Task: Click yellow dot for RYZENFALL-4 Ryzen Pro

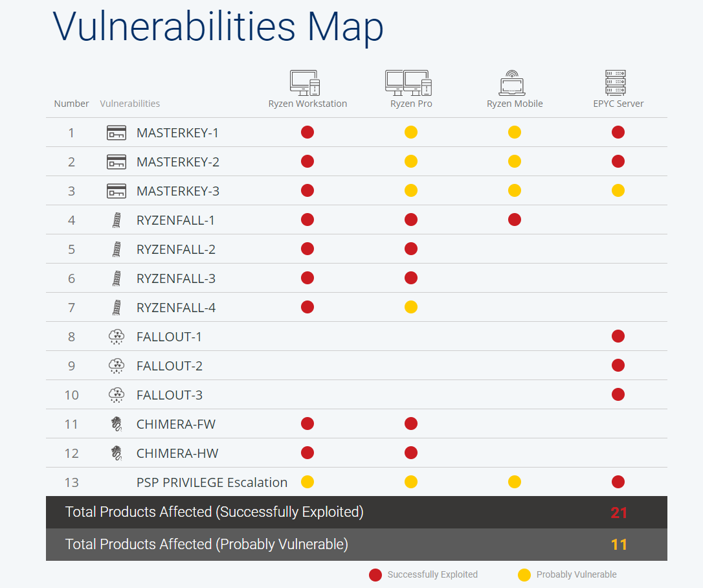Action: click(x=411, y=307)
